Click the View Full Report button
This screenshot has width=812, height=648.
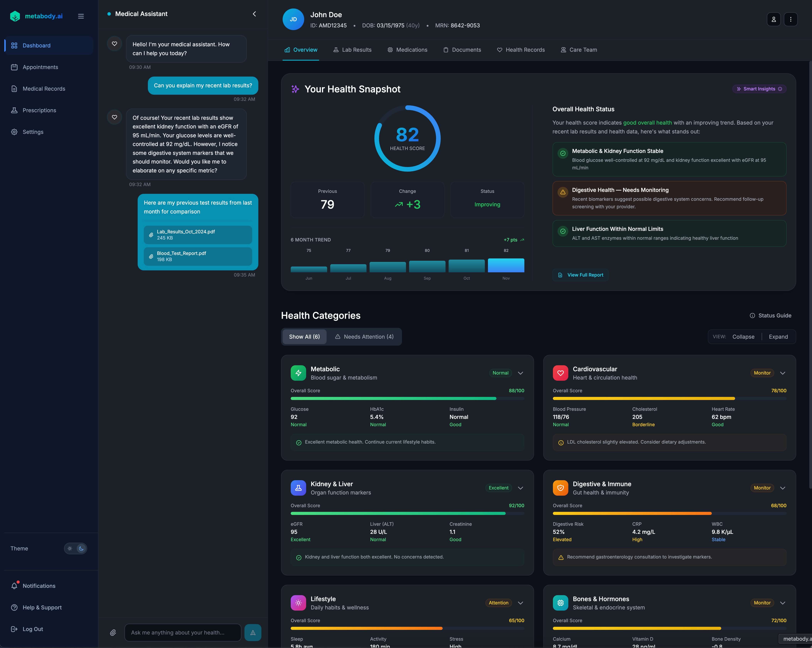tap(580, 275)
